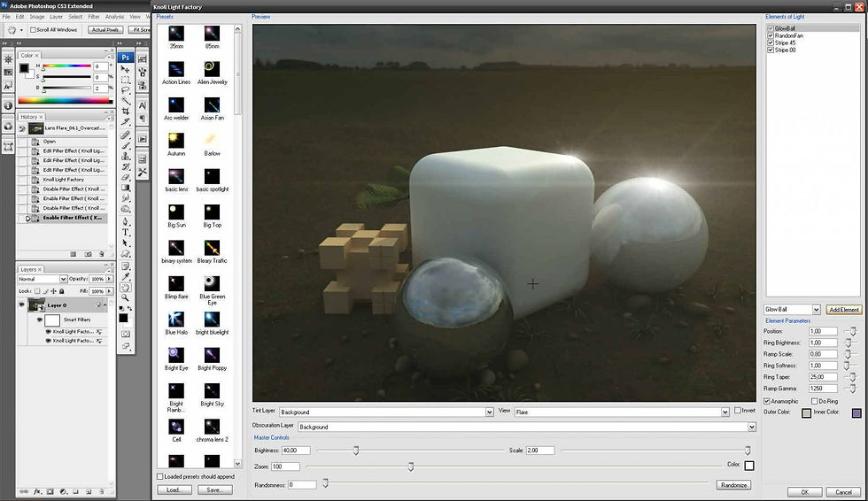
Task: Toggle Scroll All Windows checkbox
Action: click(33, 30)
